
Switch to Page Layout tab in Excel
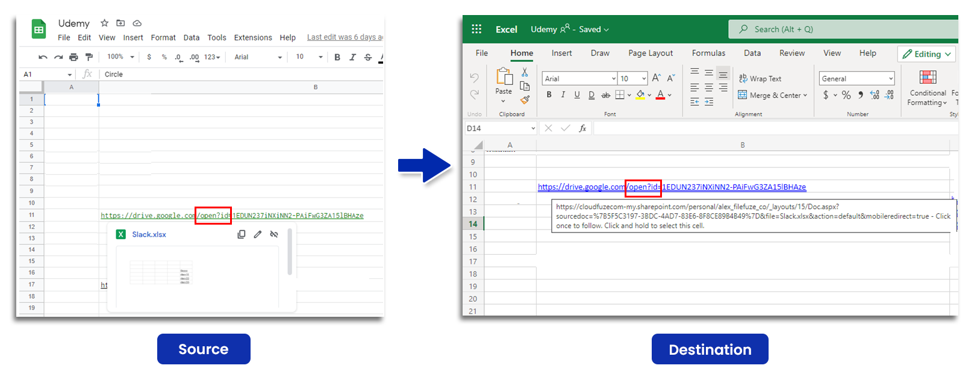(x=651, y=53)
